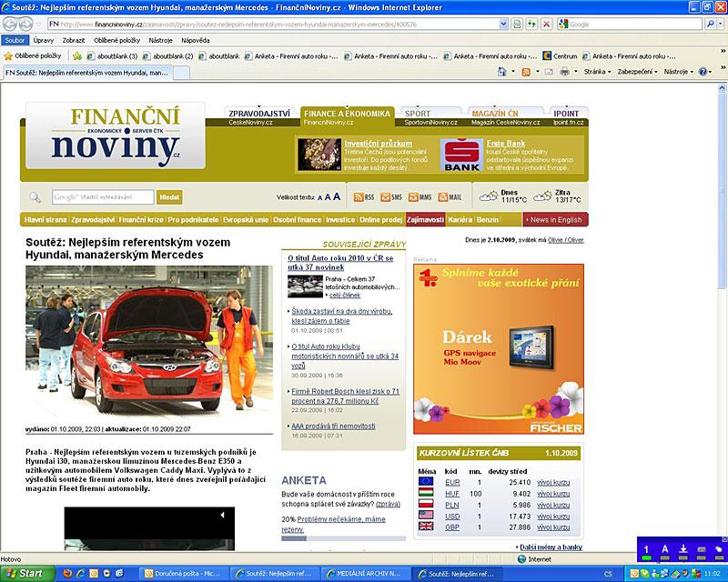Switch to MEDIÁLNÍ ARCHIV taskbar window
Viewport: 728px width, 582px height.
tap(365, 573)
